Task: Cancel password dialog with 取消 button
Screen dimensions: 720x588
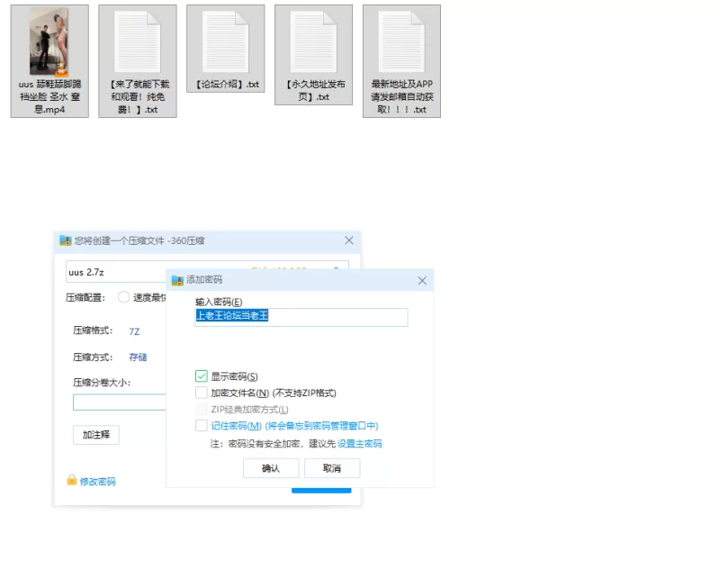Action: tap(332, 468)
